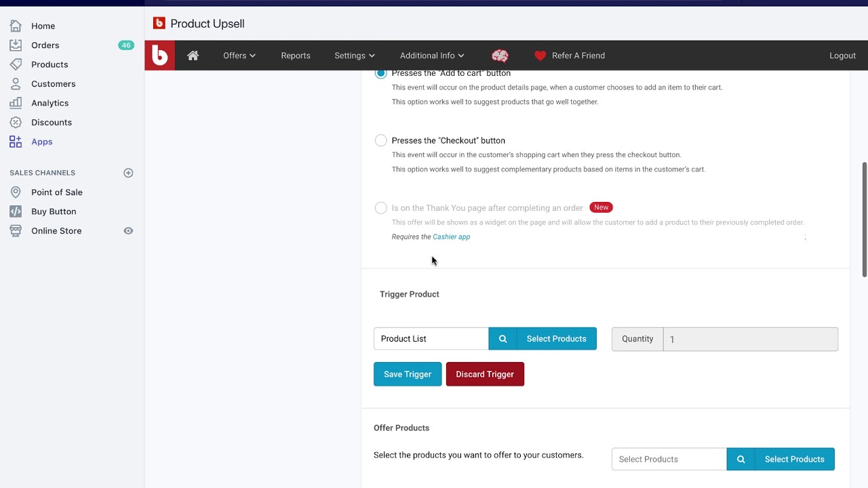Open Orders from the sidebar icon
Screen dimensions: 868x488
click(16, 45)
